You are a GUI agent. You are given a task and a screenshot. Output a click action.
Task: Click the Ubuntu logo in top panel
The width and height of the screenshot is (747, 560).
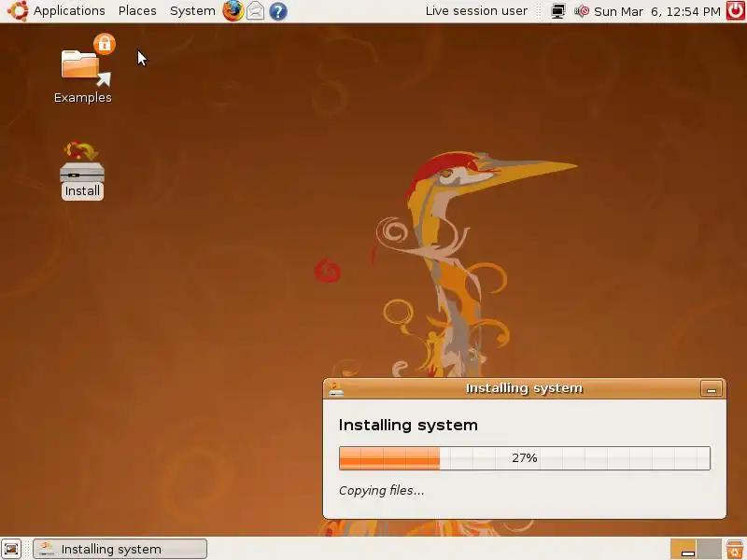17,11
